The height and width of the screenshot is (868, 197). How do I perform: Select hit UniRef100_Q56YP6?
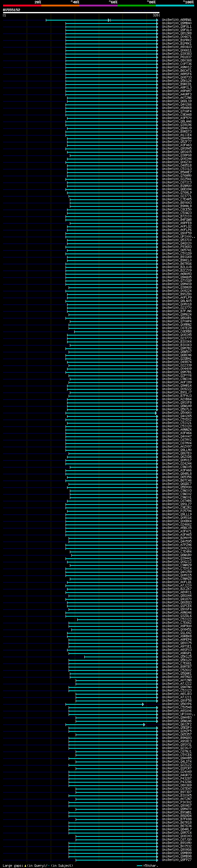point(177,704)
